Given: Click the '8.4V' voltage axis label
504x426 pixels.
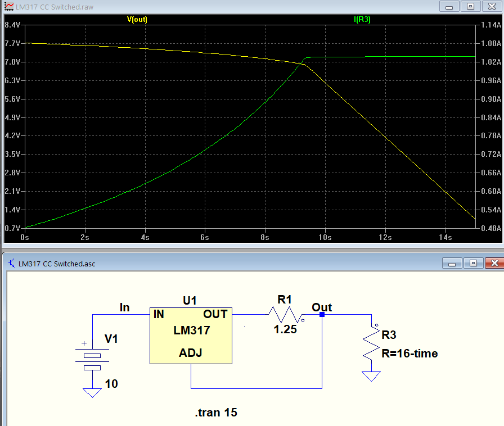Looking at the screenshot, I should point(12,25).
